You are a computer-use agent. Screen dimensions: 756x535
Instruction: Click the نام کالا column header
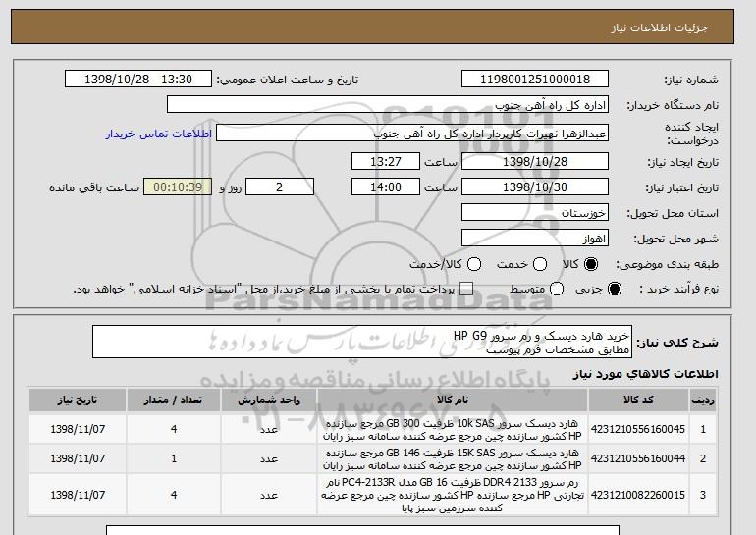(x=453, y=401)
